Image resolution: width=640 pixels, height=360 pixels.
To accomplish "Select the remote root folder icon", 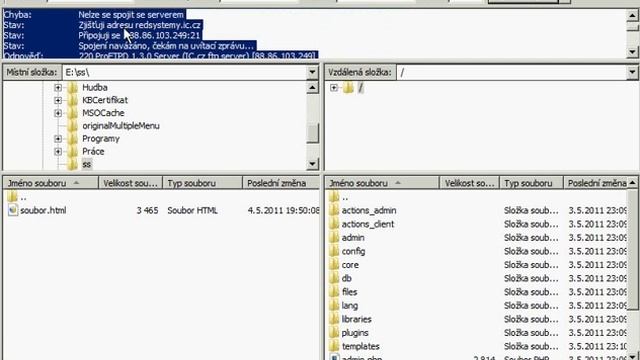I will tap(348, 87).
